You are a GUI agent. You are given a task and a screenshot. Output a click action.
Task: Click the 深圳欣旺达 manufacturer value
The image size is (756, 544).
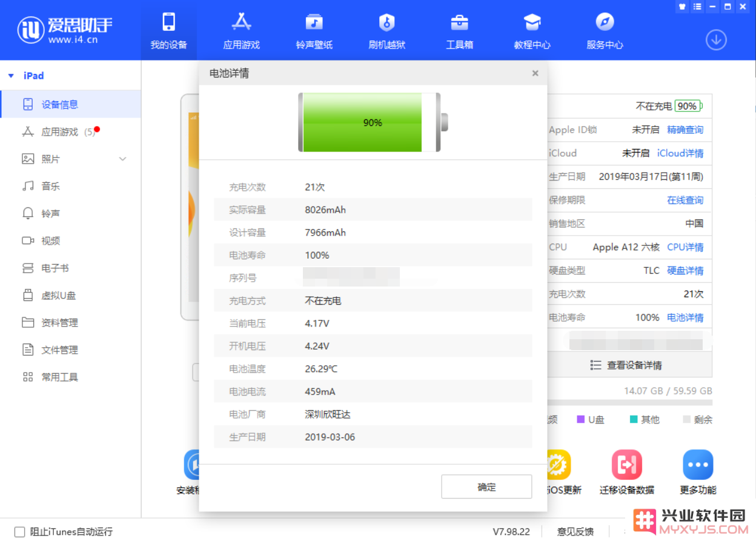pos(328,414)
